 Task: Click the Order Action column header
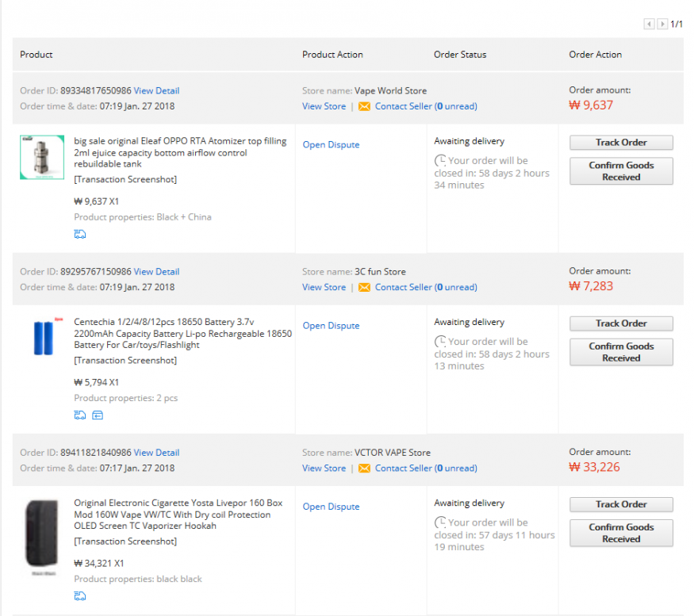pyautogui.click(x=596, y=55)
